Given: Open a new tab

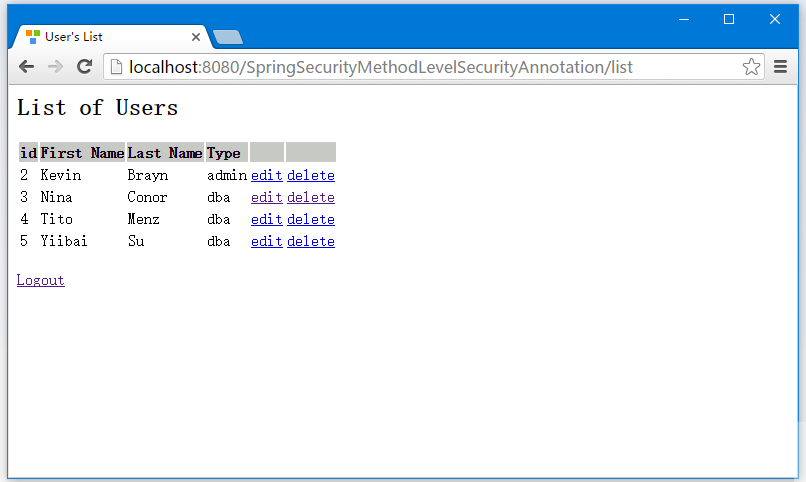Looking at the screenshot, I should [x=228, y=37].
